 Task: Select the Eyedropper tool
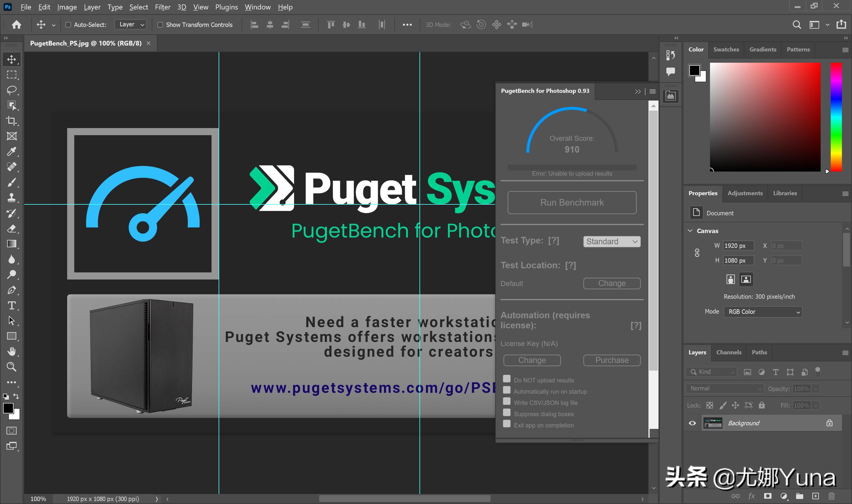coord(12,151)
